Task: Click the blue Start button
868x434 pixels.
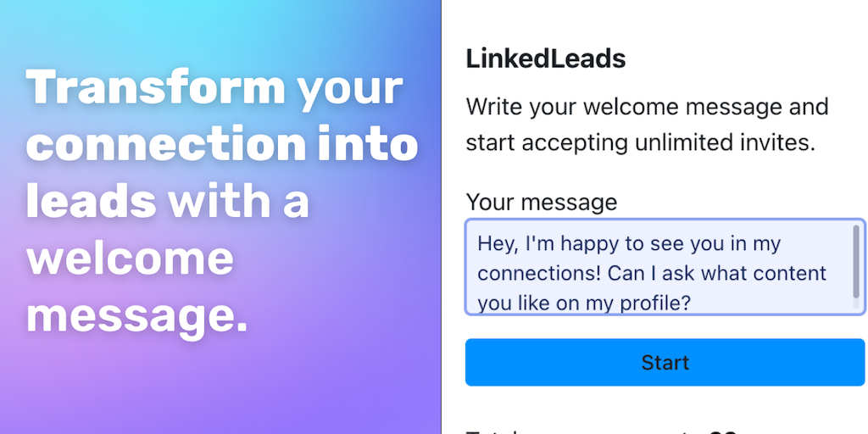Action: click(665, 363)
